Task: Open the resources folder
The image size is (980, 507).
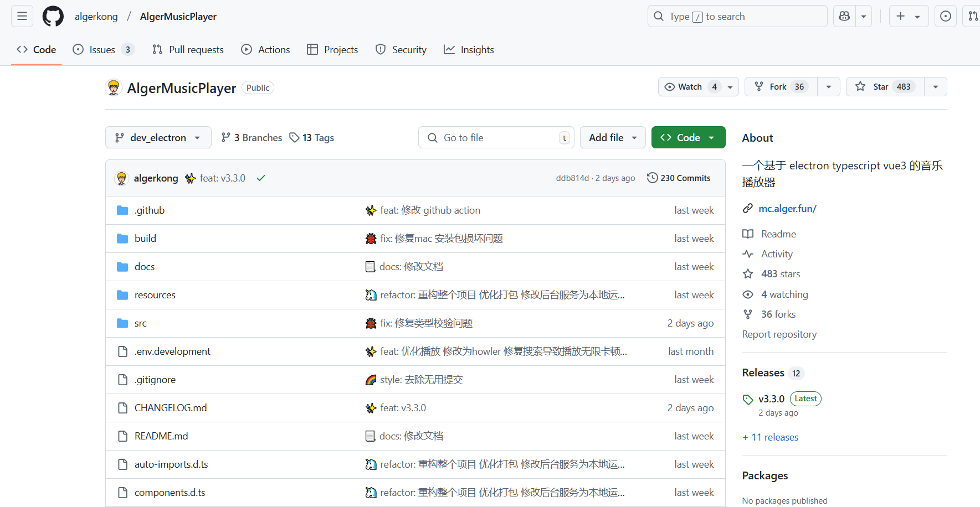Action: coord(155,295)
